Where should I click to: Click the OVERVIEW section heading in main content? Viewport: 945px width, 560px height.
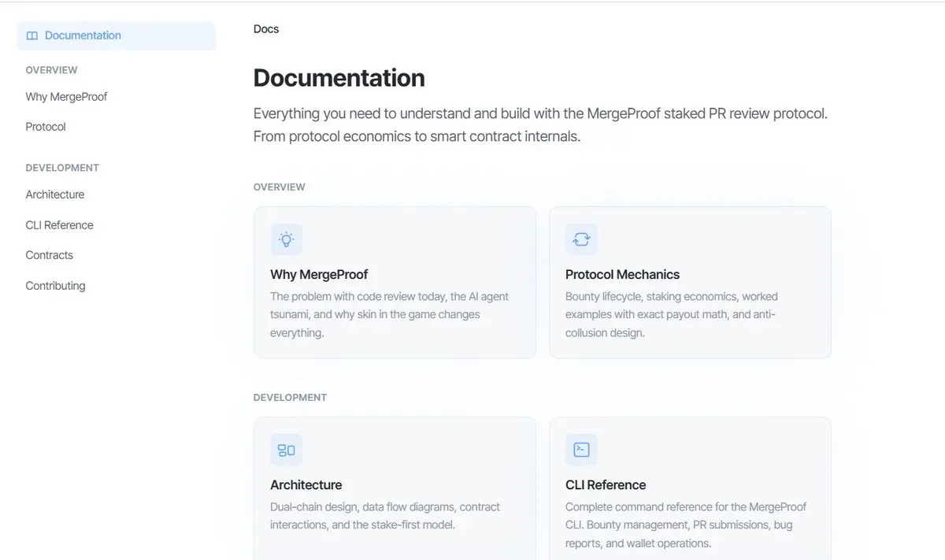coord(280,187)
